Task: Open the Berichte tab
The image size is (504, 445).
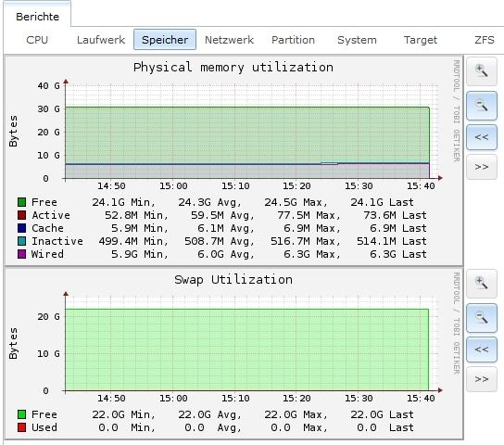Action: tap(38, 17)
